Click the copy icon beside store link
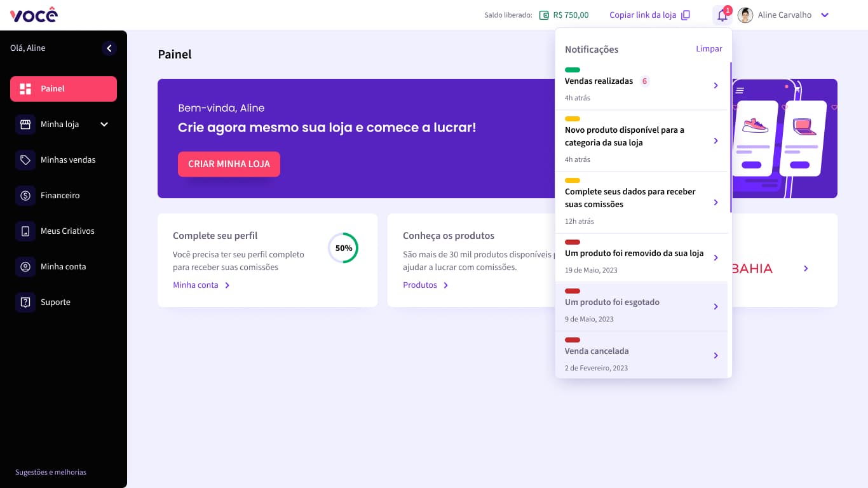This screenshot has height=488, width=868. pyautogui.click(x=686, y=15)
